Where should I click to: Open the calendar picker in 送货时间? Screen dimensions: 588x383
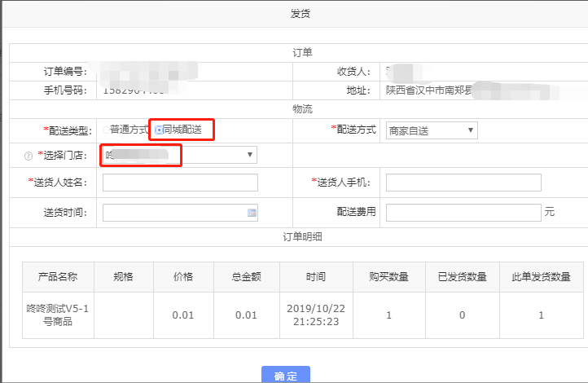coord(252,213)
